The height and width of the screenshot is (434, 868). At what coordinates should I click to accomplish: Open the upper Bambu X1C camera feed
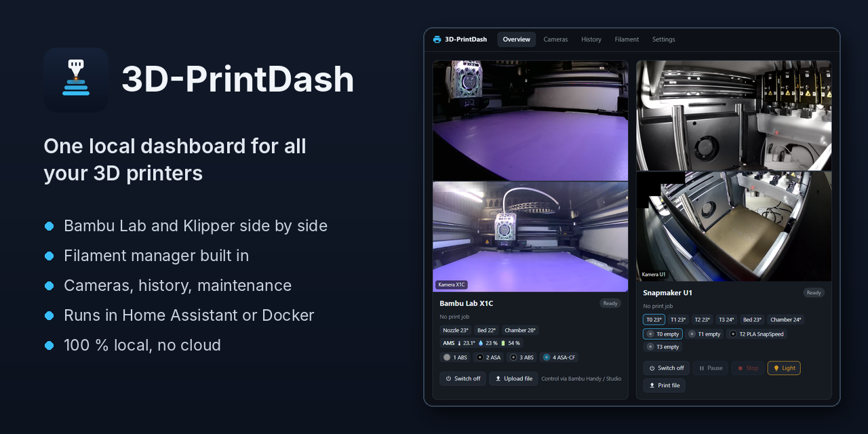530,121
